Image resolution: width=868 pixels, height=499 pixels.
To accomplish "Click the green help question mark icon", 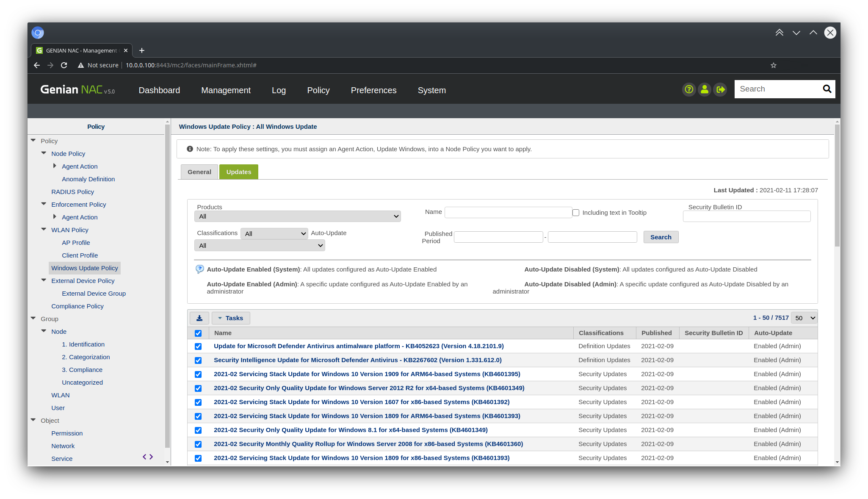I will pos(689,89).
